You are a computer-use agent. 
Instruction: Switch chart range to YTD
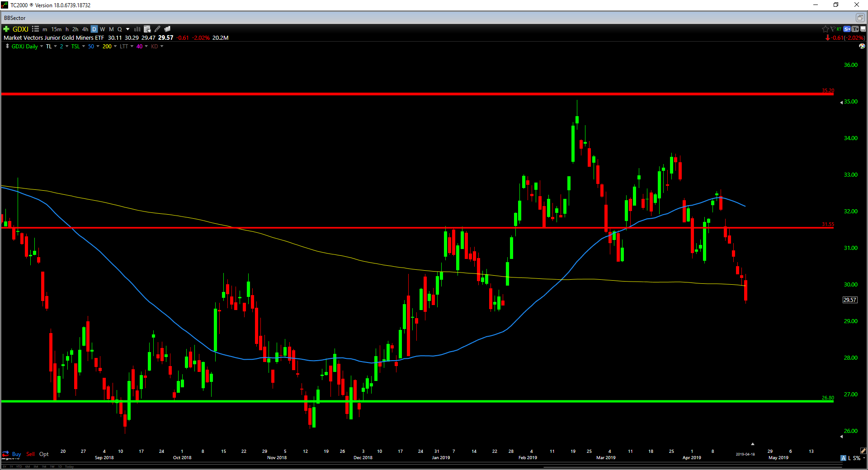point(19,466)
